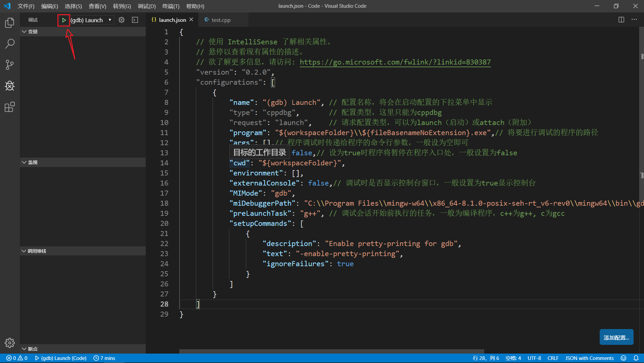Open the Explorer view in activity bar
Image resolution: width=644 pixels, height=363 pixels.
click(x=10, y=23)
